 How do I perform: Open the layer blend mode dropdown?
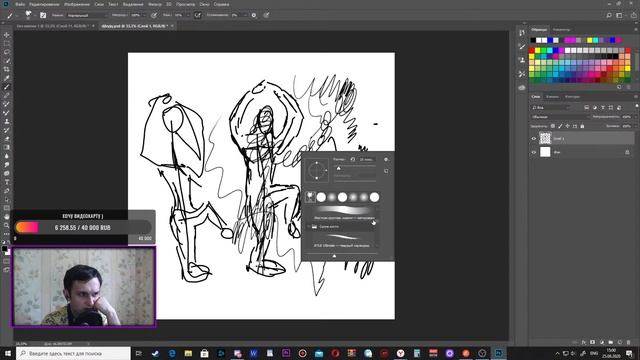[x=560, y=117]
